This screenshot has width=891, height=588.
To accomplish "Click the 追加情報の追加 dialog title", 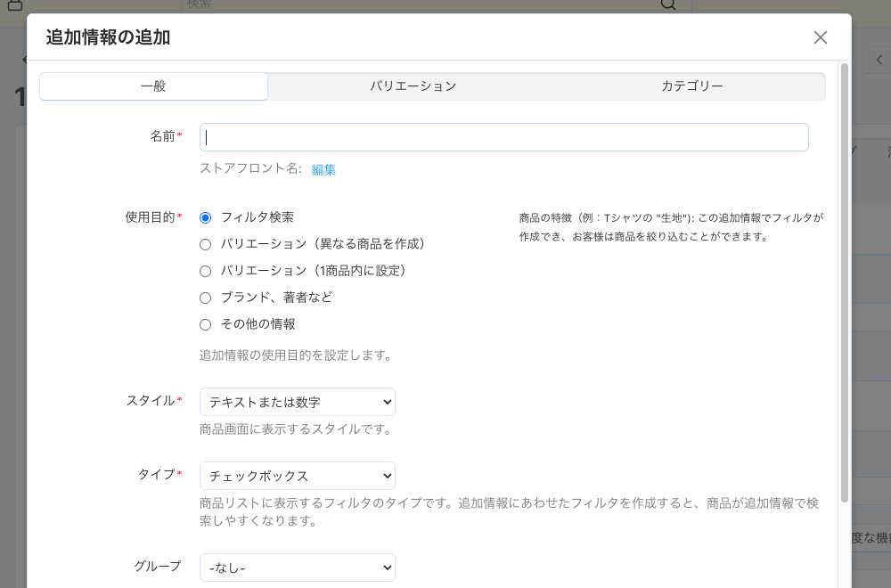I will click(x=108, y=37).
